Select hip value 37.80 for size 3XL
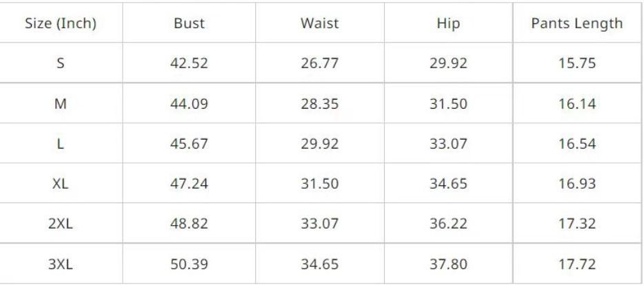 pos(448,264)
